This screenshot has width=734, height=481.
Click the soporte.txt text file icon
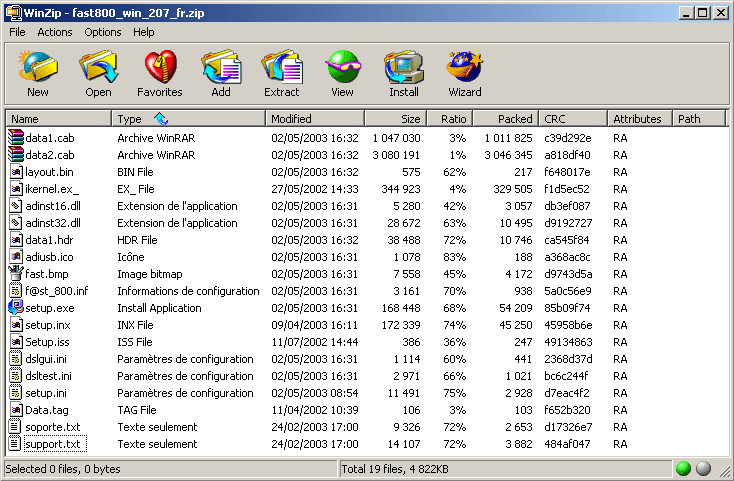(15, 427)
